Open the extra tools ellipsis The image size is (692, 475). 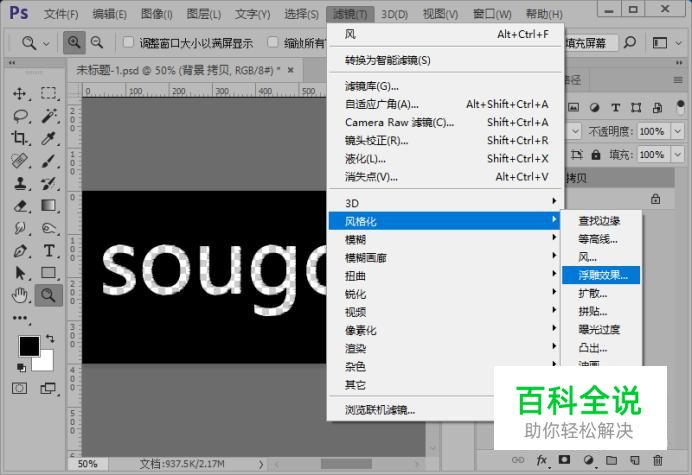click(20, 318)
